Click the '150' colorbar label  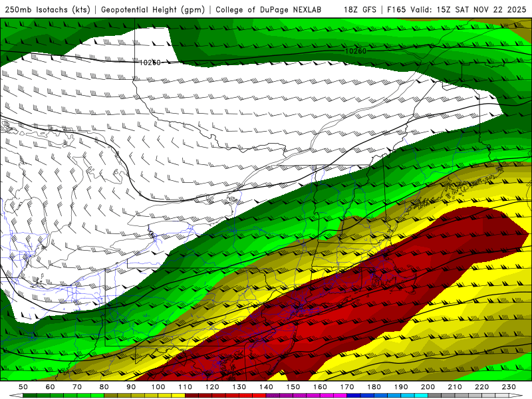click(x=293, y=387)
